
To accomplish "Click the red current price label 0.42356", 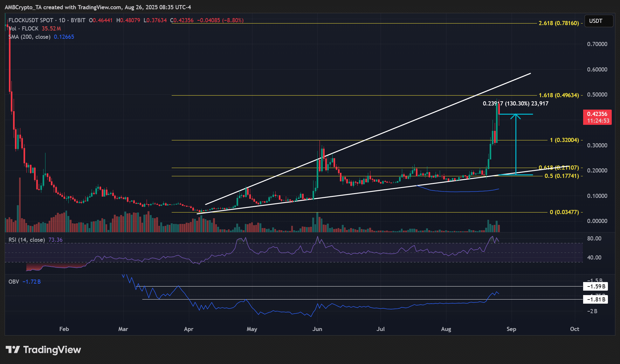I will tap(597, 114).
